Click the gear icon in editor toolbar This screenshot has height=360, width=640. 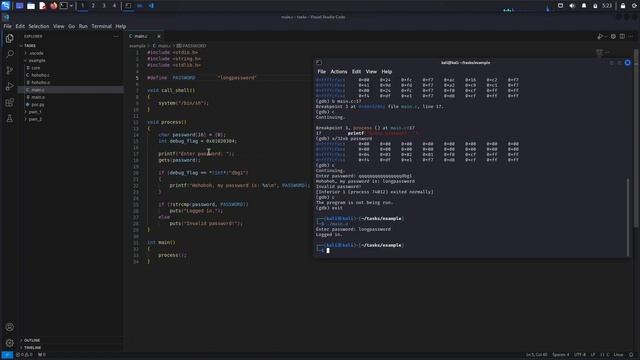[x=613, y=36]
